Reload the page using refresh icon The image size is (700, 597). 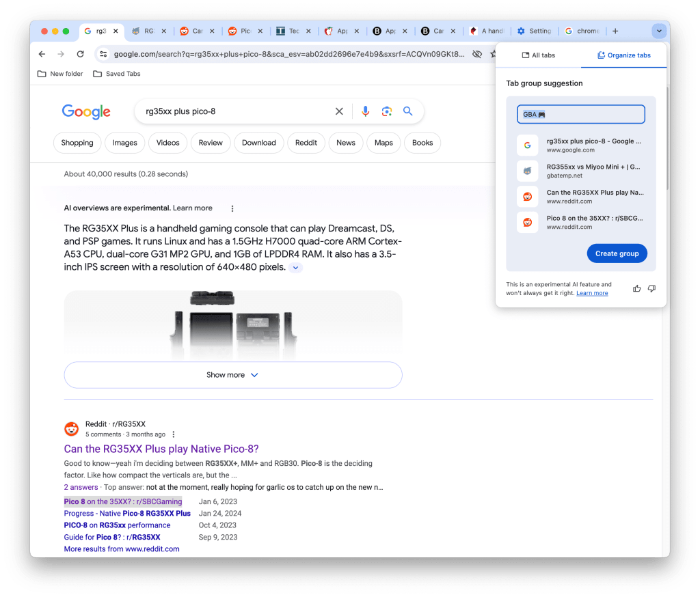coord(80,54)
